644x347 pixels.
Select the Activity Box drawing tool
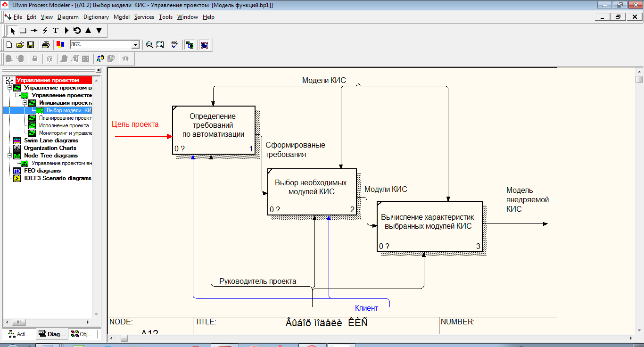(x=23, y=31)
